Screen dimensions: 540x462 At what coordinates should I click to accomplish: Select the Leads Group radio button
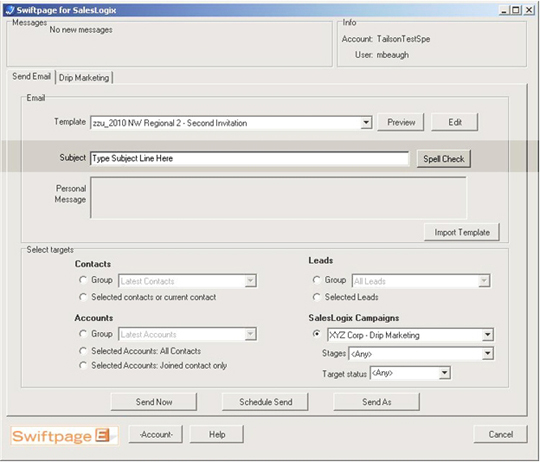pos(316,280)
